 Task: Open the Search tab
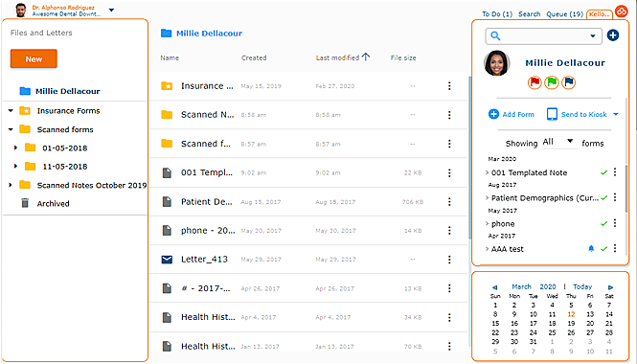530,13
